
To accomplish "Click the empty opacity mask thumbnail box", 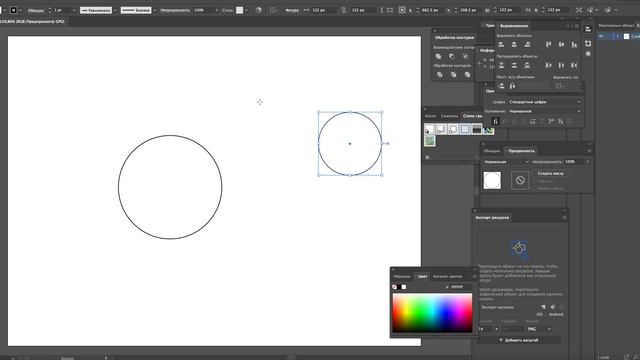I will [520, 180].
